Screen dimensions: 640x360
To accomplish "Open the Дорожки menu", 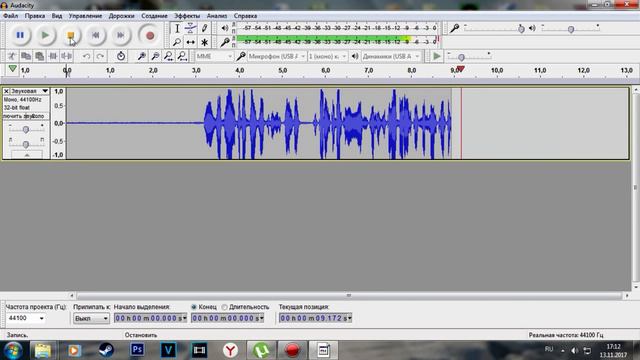I will pos(122,16).
